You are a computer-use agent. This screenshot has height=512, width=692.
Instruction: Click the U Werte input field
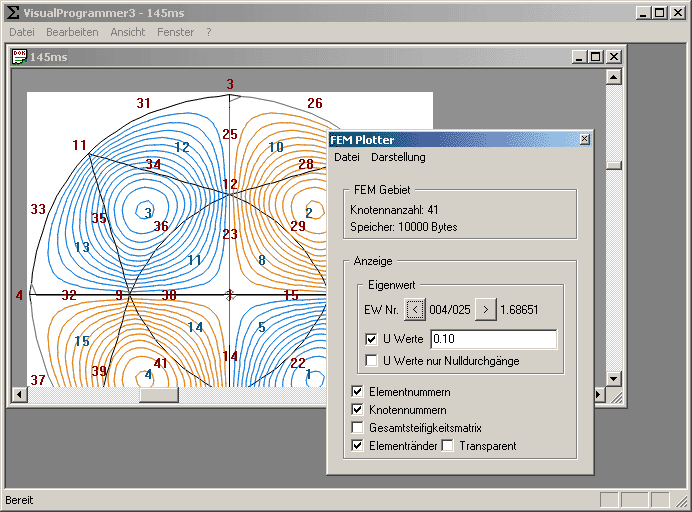tap(492, 340)
